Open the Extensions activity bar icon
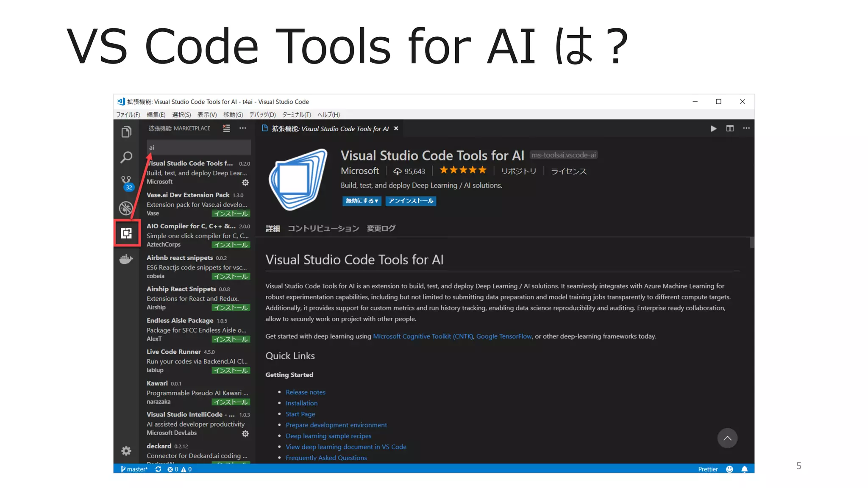 (x=126, y=233)
